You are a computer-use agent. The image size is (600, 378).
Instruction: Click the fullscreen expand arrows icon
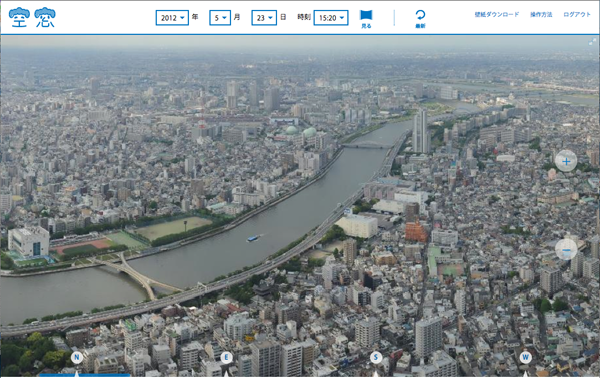pyautogui.click(x=592, y=41)
